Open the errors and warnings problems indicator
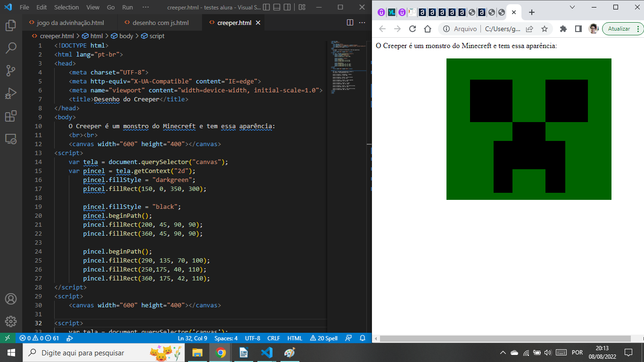This screenshot has width=644, height=362. tap(39, 338)
